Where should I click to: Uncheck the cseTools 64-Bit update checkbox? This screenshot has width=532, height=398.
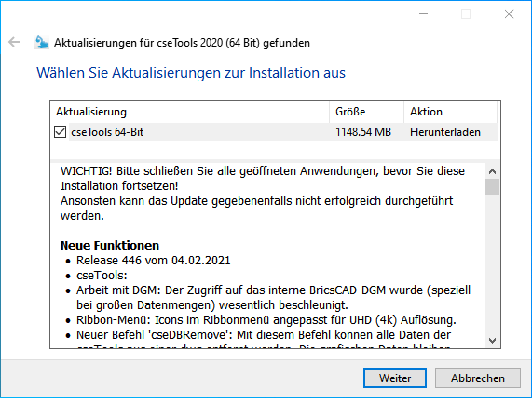coord(60,132)
